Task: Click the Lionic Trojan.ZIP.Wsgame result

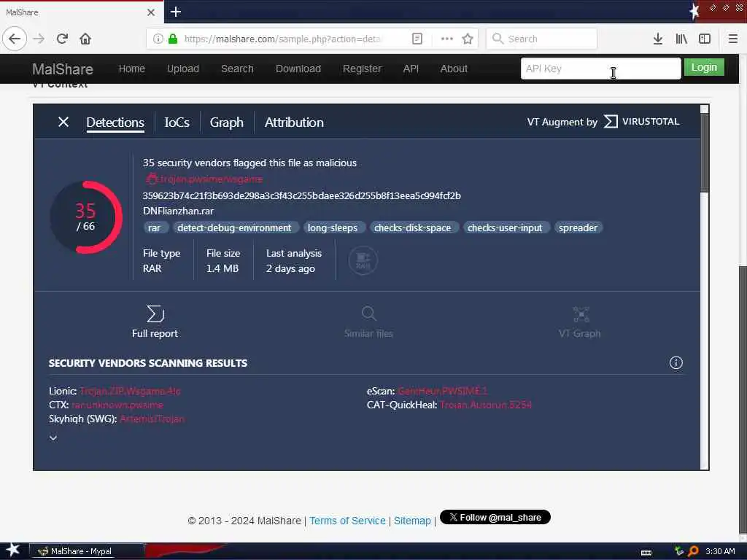Action: click(x=130, y=391)
